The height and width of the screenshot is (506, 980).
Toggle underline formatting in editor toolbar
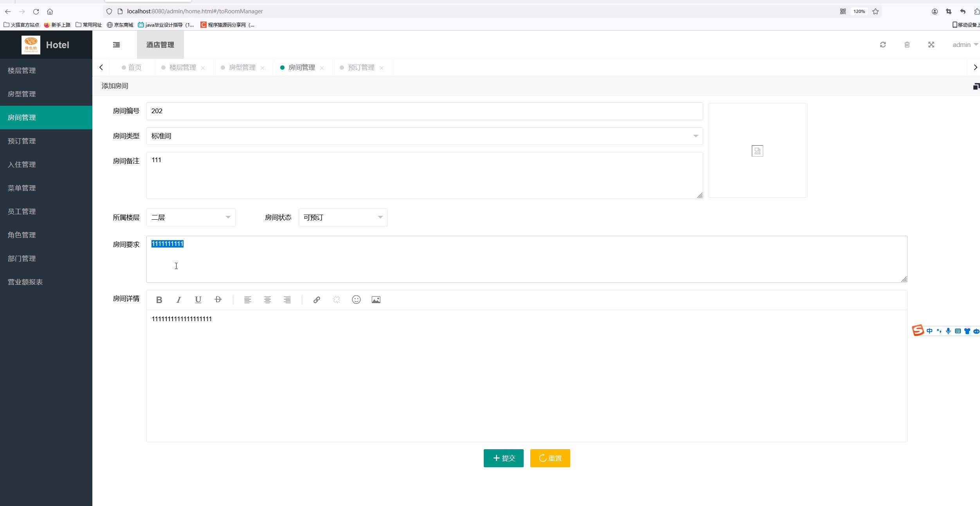[x=198, y=300]
